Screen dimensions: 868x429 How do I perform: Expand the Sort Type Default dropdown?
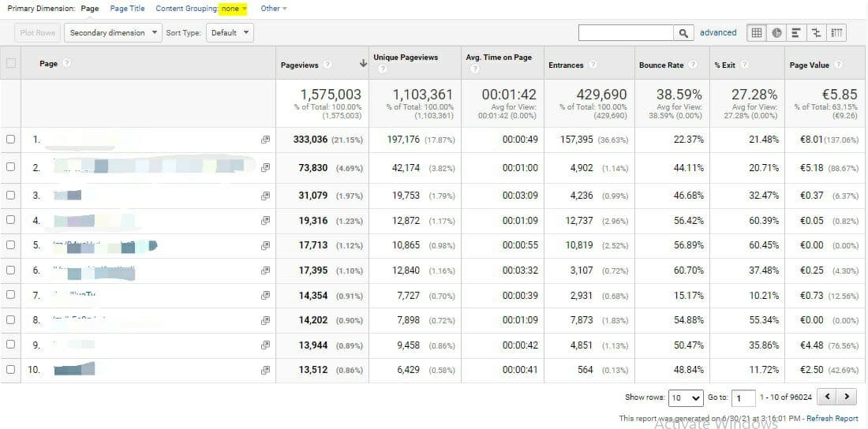pos(230,33)
